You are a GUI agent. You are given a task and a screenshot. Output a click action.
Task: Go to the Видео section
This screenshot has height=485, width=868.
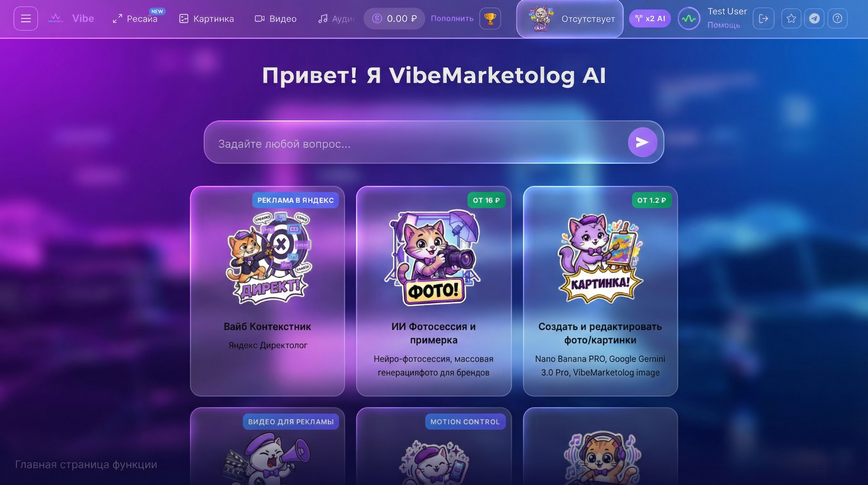coord(276,19)
